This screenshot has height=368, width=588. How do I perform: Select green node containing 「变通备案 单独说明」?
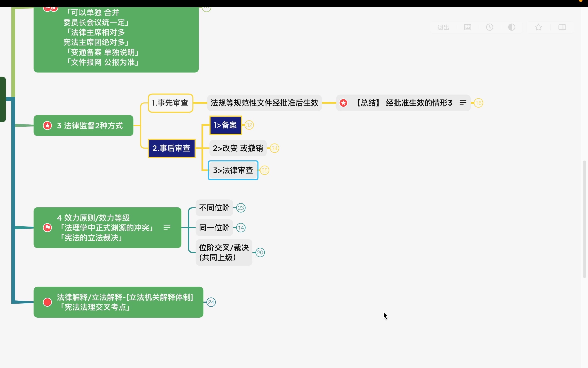116,40
